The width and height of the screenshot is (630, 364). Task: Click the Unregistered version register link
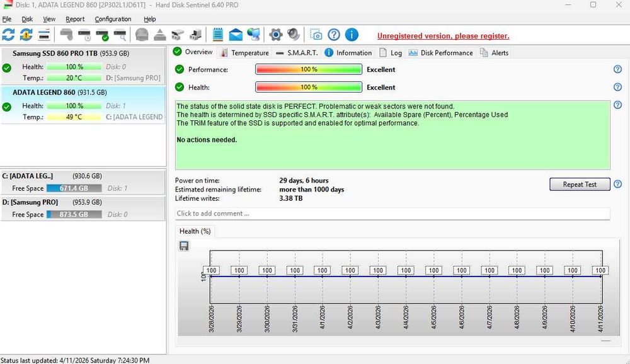(x=443, y=36)
